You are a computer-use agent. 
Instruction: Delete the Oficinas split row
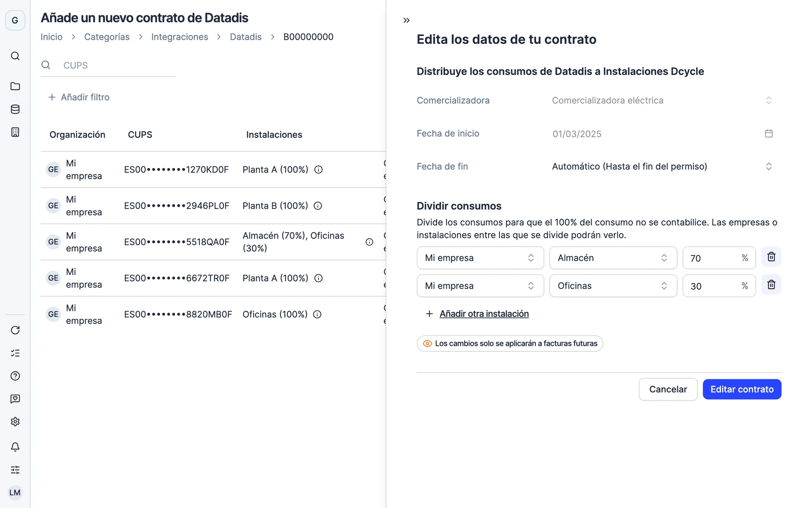[771, 285]
